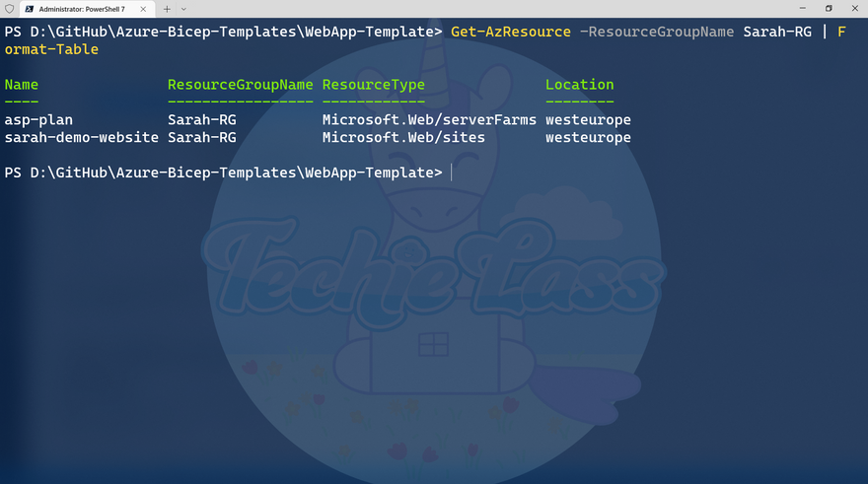
Task: Click the administrator shield icon
Action: click(x=10, y=9)
